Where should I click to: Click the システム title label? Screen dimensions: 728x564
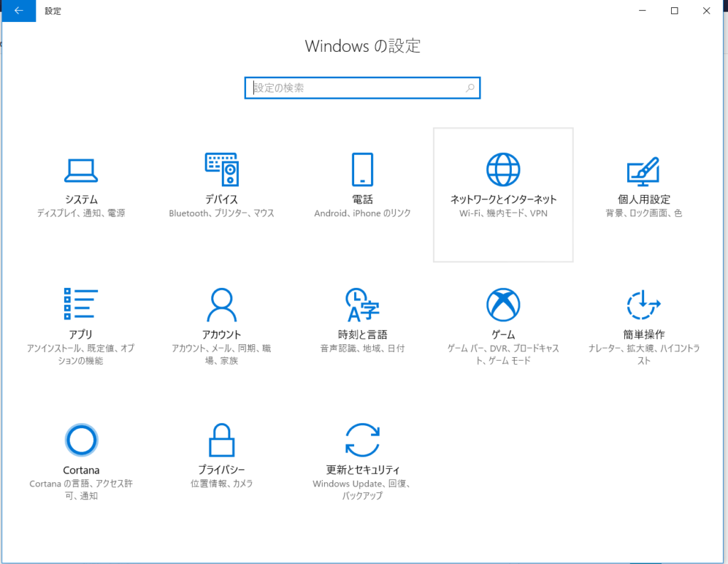tap(81, 199)
